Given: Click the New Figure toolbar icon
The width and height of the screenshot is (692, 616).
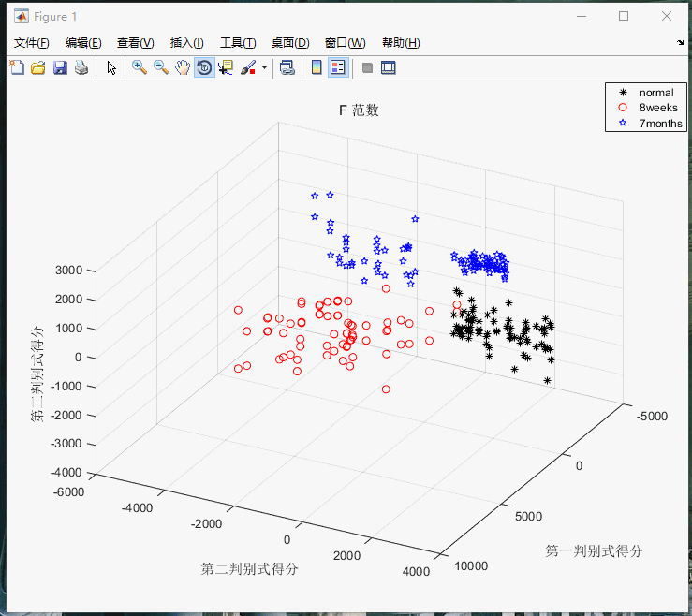Looking at the screenshot, I should click(16, 67).
